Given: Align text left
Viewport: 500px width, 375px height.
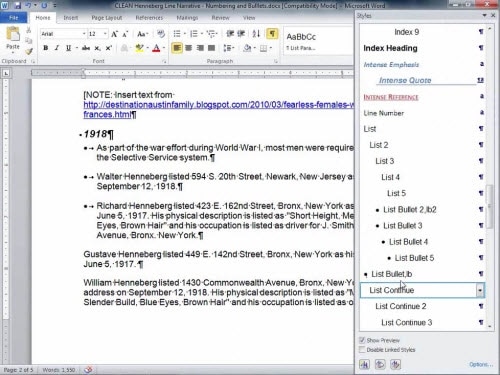Looking at the screenshot, I should coord(177,48).
